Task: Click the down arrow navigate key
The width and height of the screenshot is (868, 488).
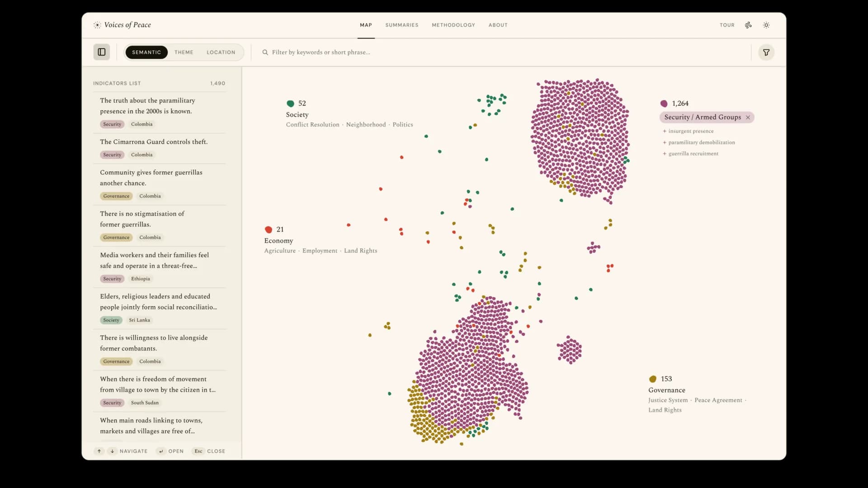Action: point(112,451)
